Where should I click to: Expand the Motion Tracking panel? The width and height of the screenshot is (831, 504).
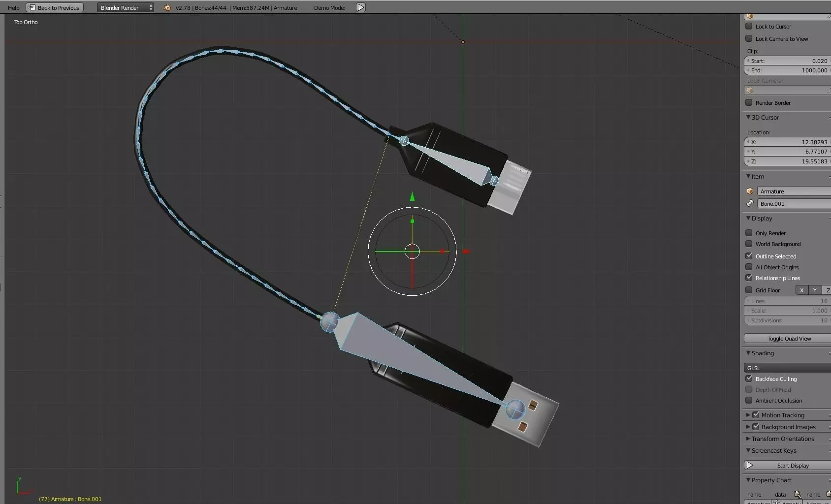[x=748, y=415]
